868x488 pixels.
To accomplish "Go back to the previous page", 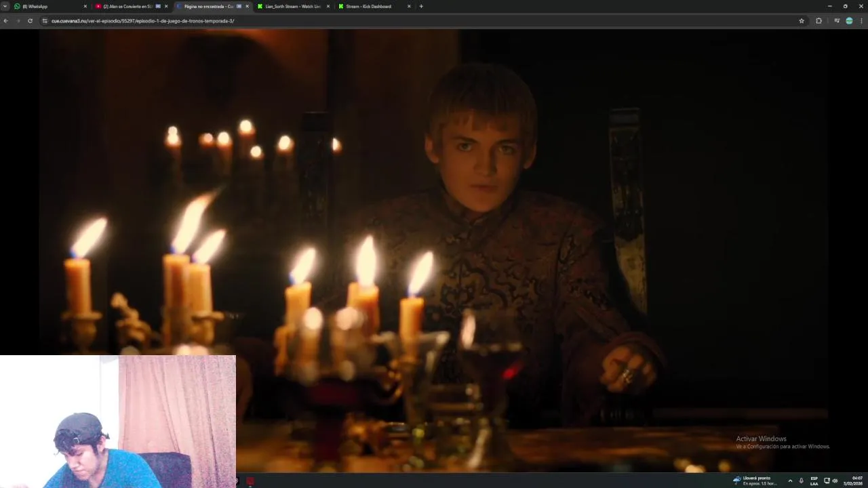I will click(5, 21).
